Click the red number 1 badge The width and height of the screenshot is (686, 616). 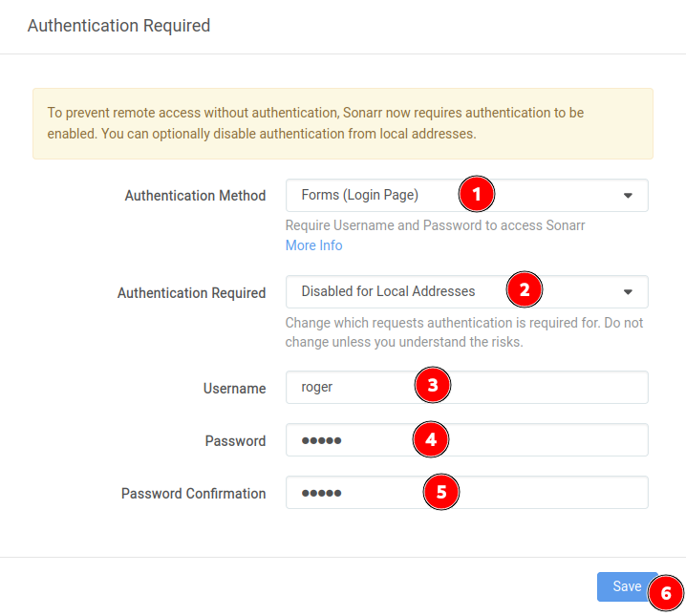(477, 194)
